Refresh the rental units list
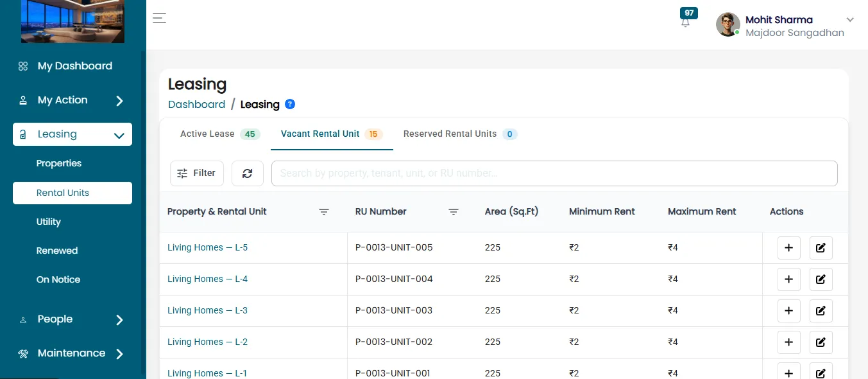This screenshot has width=868, height=379. coord(248,173)
